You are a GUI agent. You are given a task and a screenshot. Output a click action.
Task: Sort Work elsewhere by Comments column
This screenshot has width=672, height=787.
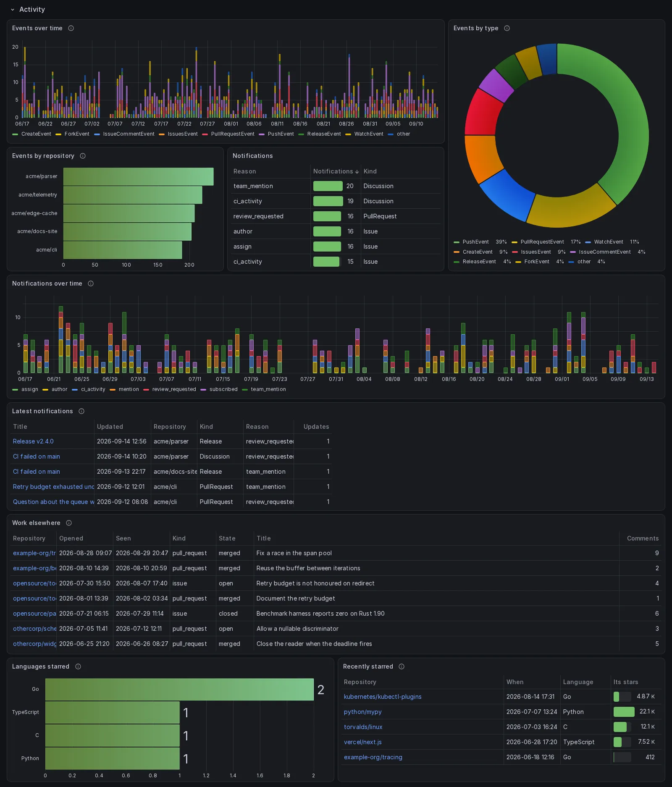pyautogui.click(x=643, y=538)
